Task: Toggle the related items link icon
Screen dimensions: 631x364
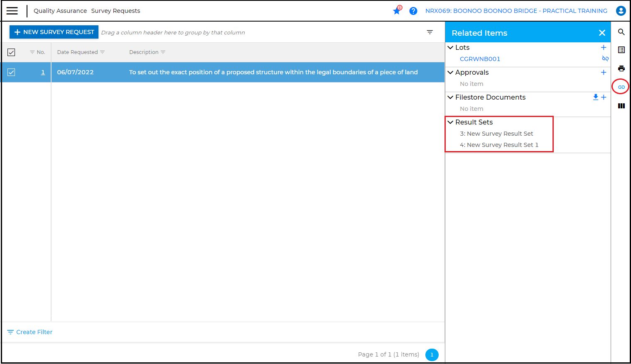Action: tap(621, 87)
